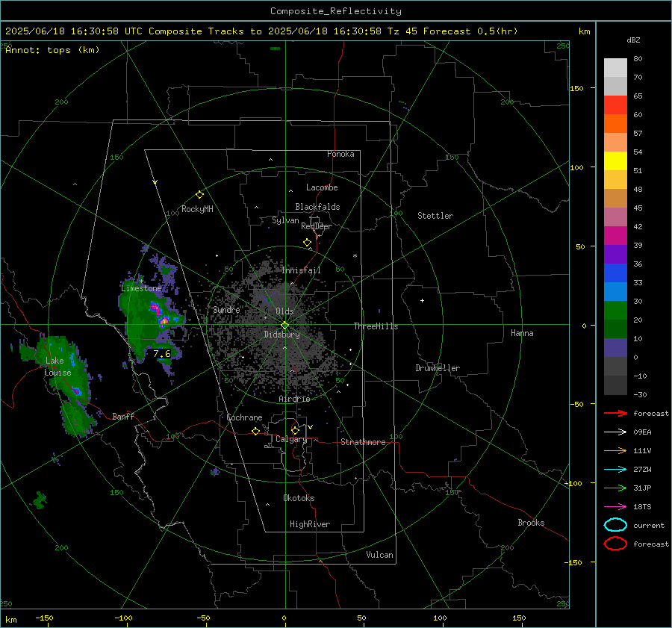Click the 'Limestone' map label
This screenshot has height=628, width=672.
point(141,288)
